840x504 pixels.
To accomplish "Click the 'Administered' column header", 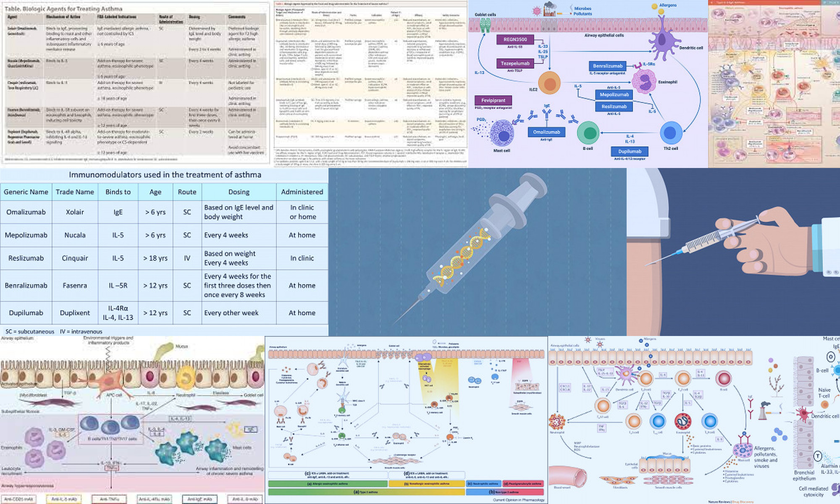I will (x=302, y=192).
